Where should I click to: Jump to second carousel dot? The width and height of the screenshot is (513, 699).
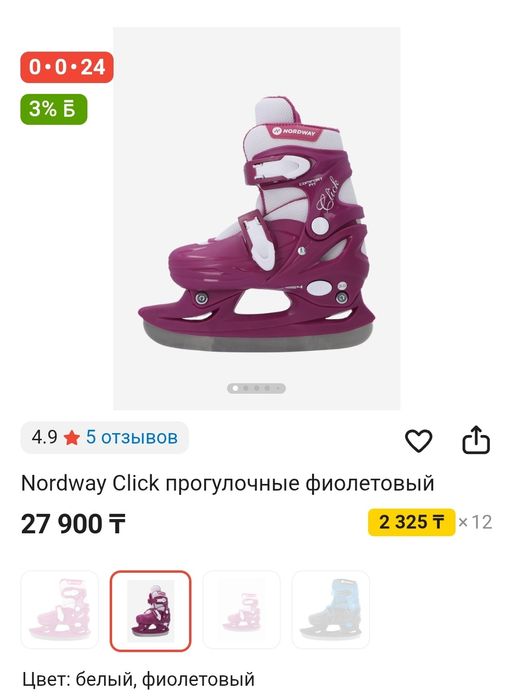246,388
